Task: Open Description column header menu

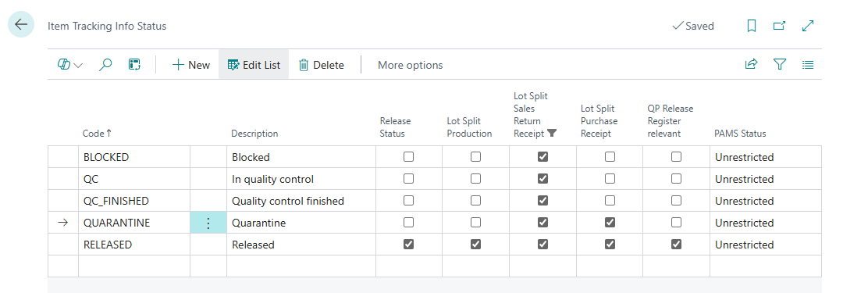Action: [x=254, y=134]
